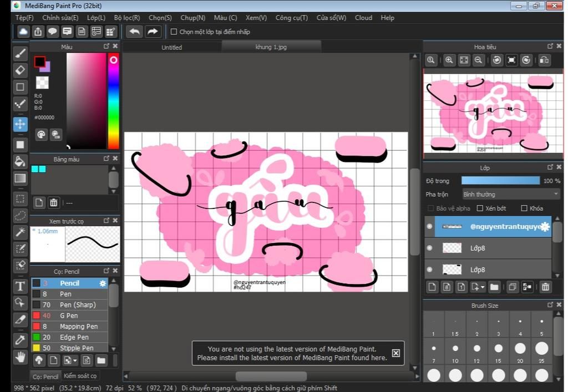Pick the Magic Wand tool

[x=21, y=232]
